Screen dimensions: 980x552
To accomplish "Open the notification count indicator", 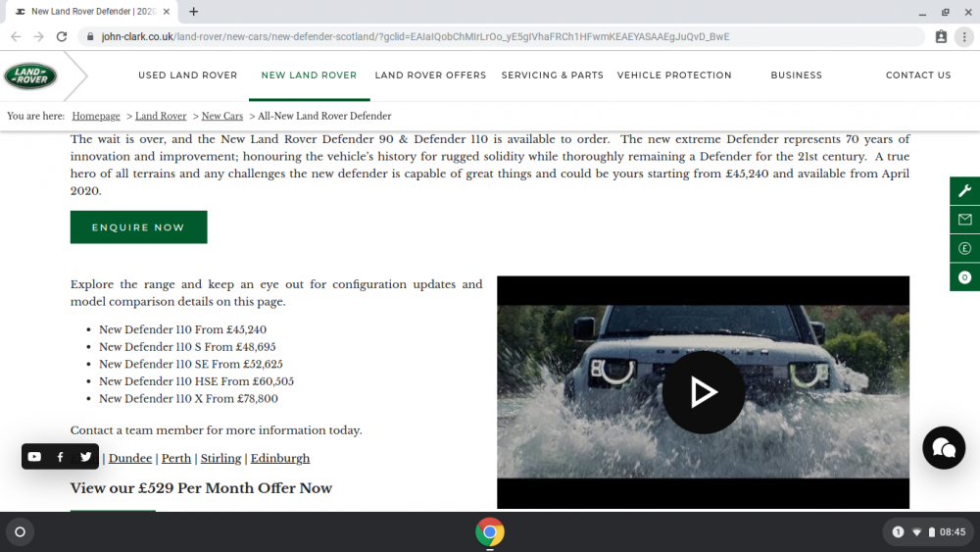I will 898,532.
